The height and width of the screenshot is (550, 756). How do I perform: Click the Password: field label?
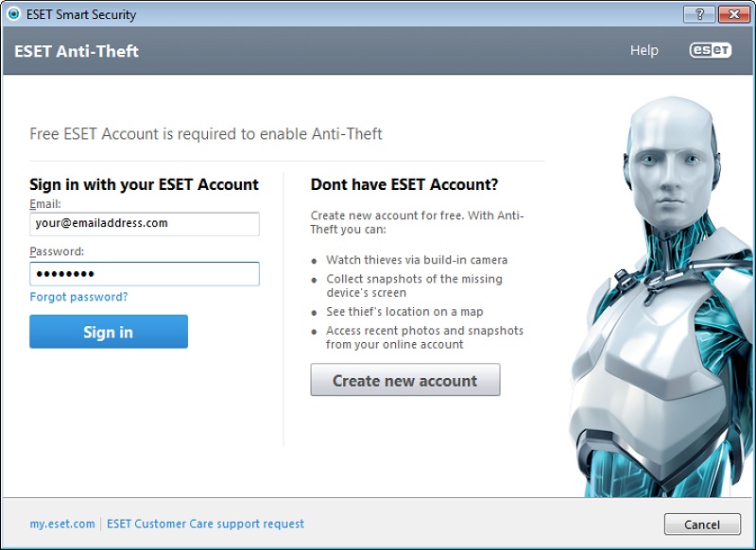[57, 251]
